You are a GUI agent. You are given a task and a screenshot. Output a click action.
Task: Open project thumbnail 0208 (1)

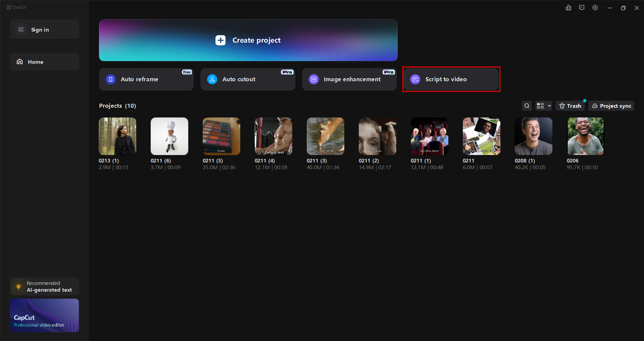pyautogui.click(x=533, y=136)
